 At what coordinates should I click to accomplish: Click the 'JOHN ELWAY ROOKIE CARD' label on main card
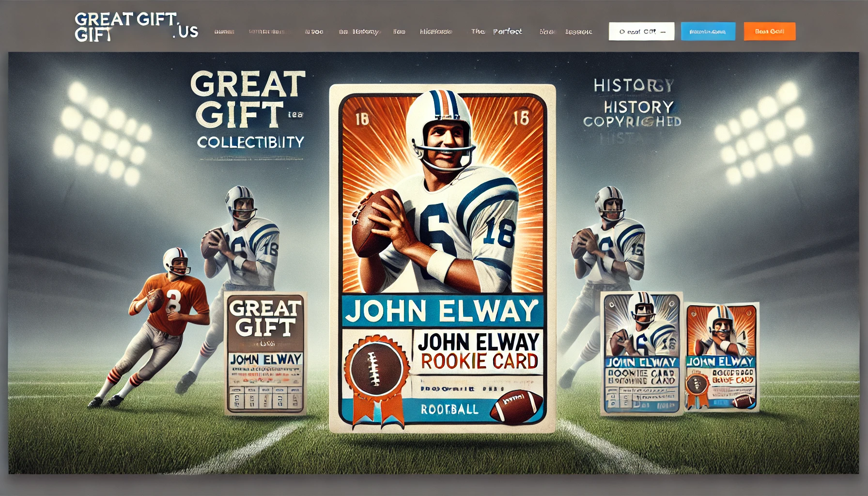[479, 351]
